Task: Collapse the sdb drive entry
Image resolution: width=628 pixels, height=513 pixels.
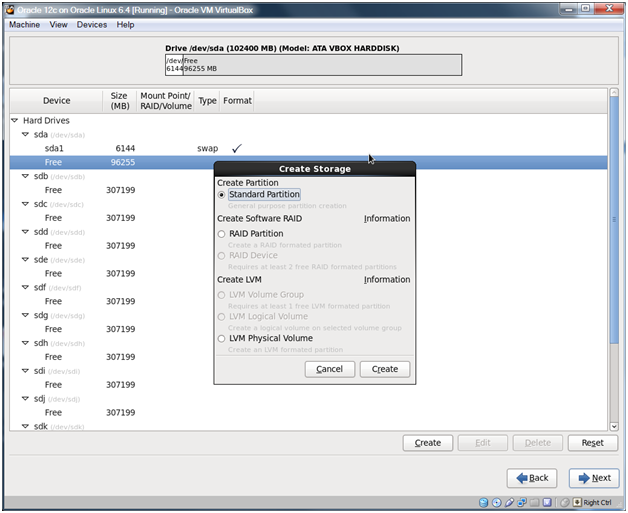Action: [x=25, y=176]
